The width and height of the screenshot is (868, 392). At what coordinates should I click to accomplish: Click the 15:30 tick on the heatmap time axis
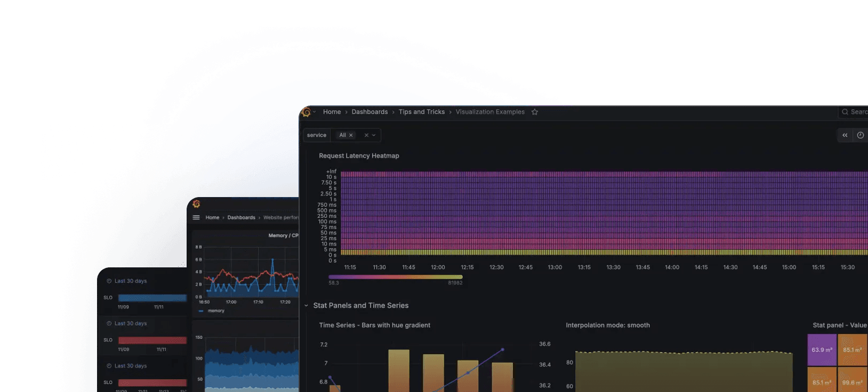[x=847, y=267]
